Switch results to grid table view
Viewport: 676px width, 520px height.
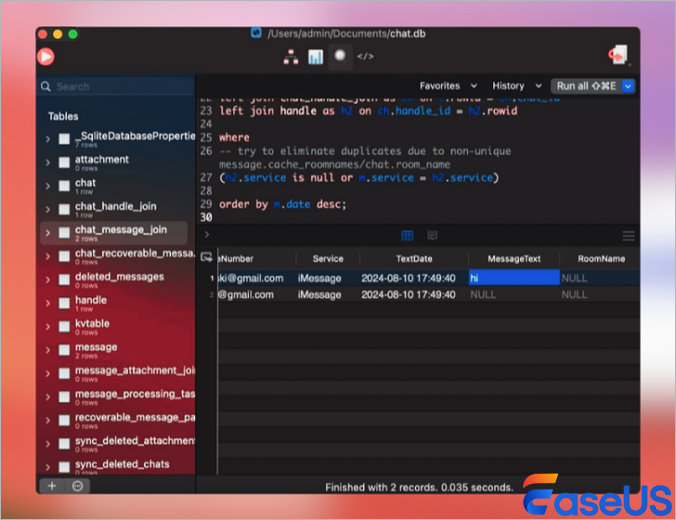click(x=407, y=236)
